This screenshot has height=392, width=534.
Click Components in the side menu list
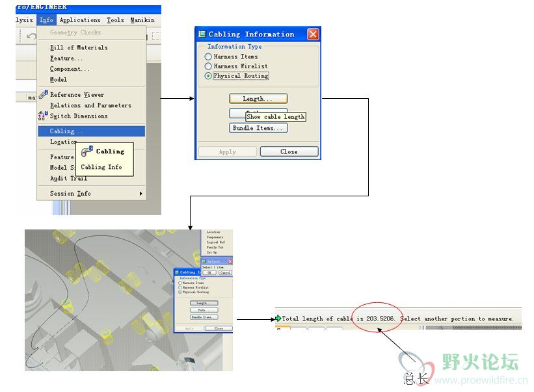coord(215,237)
